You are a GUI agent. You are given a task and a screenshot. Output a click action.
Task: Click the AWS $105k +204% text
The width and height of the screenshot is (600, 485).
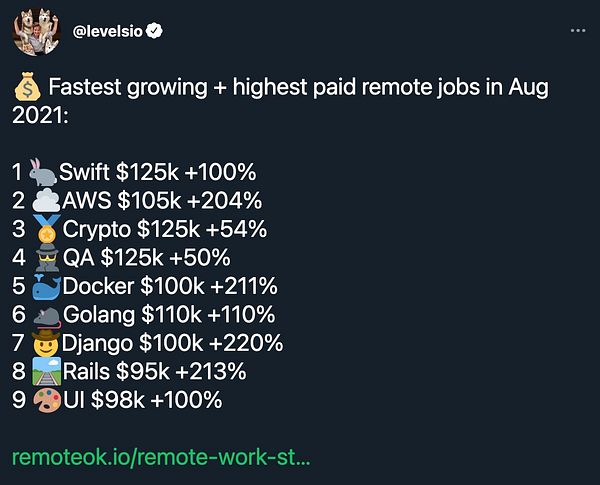click(x=160, y=200)
